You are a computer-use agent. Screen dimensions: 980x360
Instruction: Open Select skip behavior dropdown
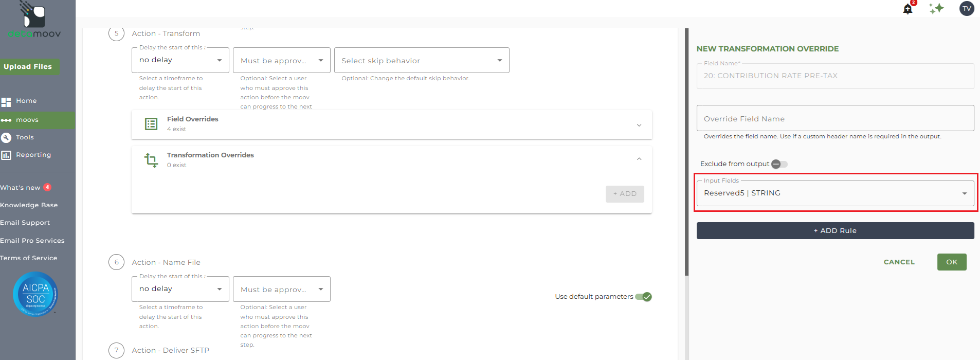[422, 60]
